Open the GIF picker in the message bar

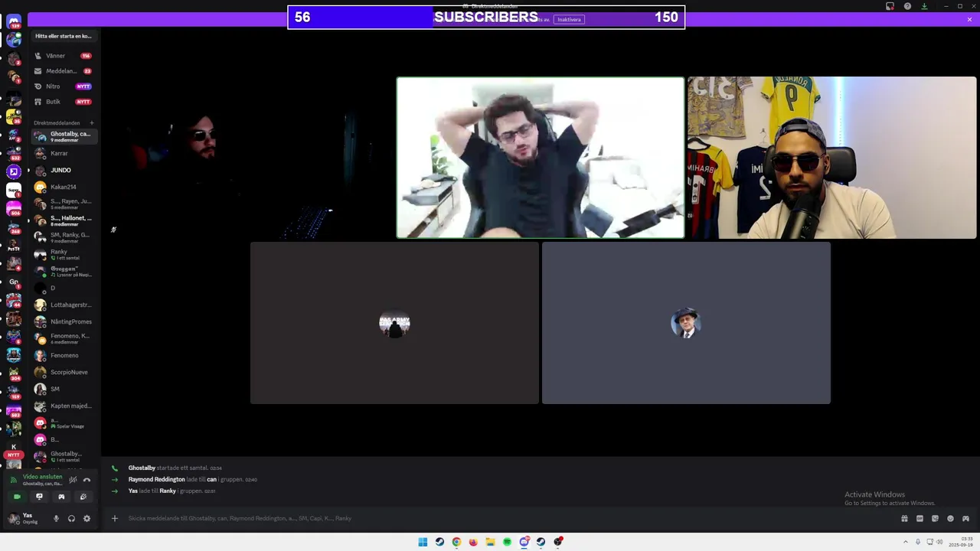click(920, 518)
